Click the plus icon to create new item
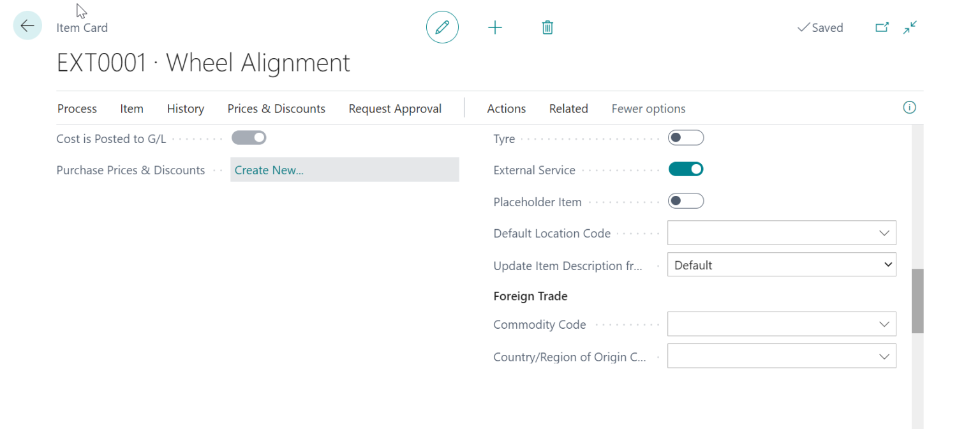Viewport: 980px width, 429px height. 494,27
